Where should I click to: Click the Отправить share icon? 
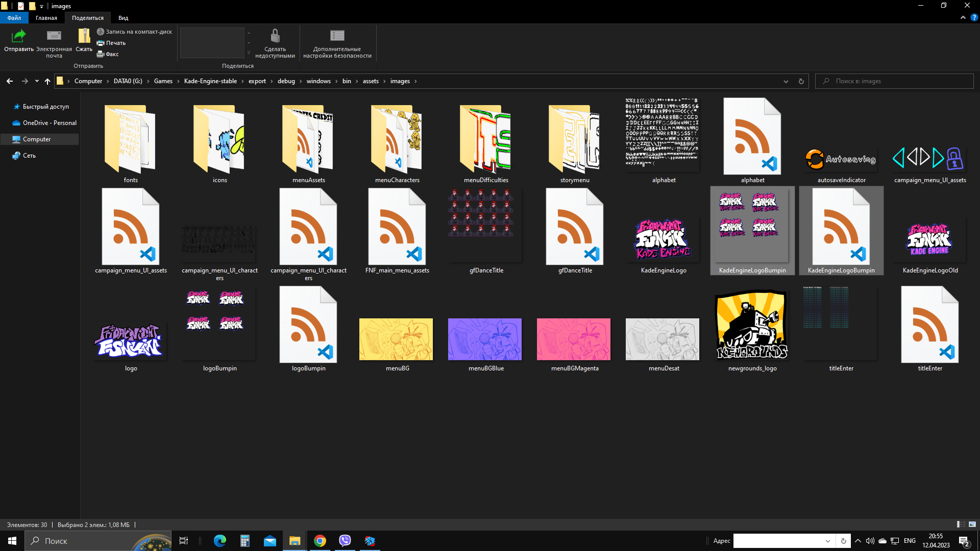(x=19, y=36)
